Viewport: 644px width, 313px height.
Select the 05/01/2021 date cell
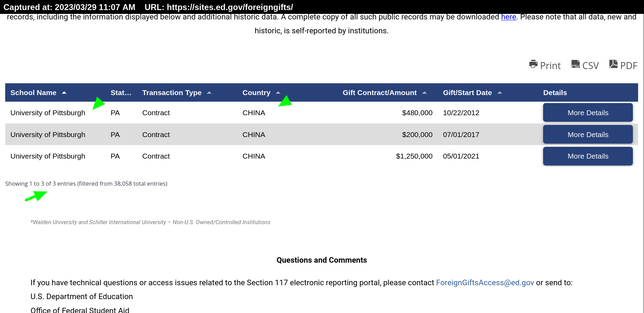[461, 156]
